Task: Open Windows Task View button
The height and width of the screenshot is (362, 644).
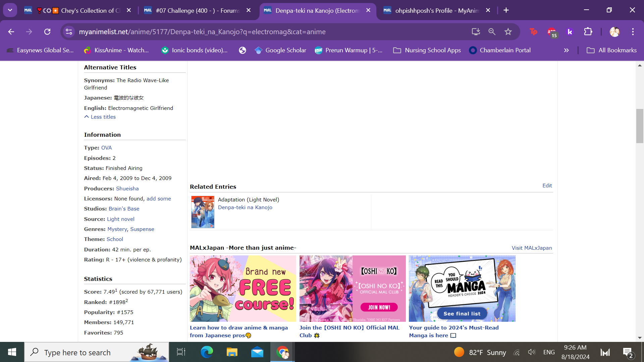Action: [181, 352]
